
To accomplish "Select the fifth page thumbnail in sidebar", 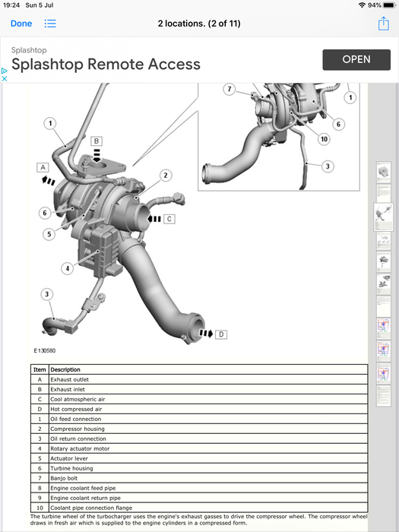I will tap(383, 261).
